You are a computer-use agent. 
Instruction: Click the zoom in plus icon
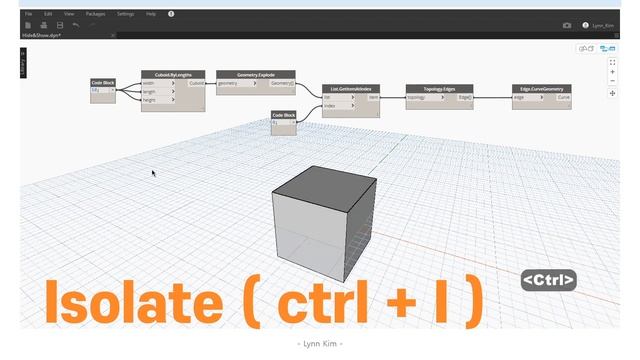612,72
